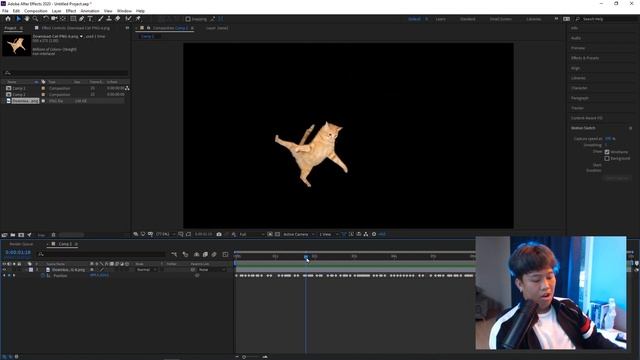The height and width of the screenshot is (360, 640).
Task: Select the Selection arrow tool
Action: point(18,19)
